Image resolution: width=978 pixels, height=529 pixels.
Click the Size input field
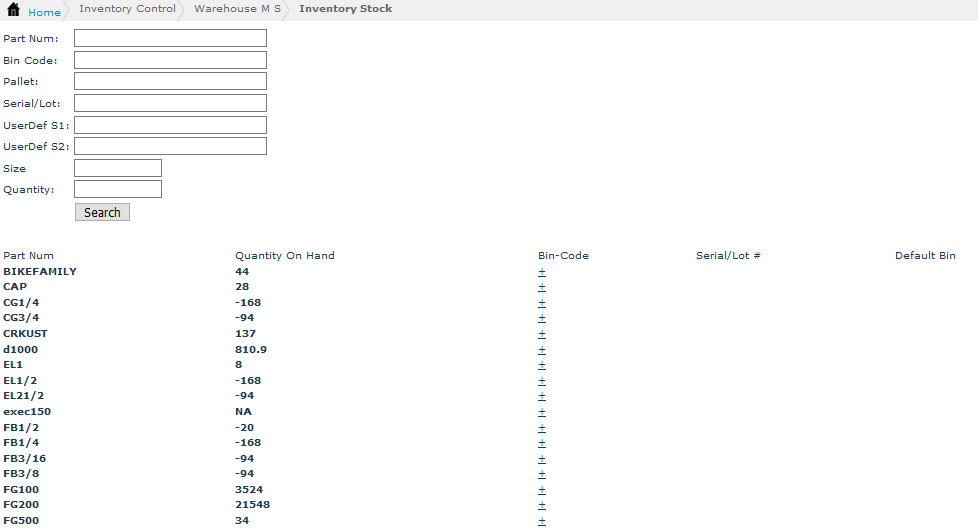click(x=118, y=168)
